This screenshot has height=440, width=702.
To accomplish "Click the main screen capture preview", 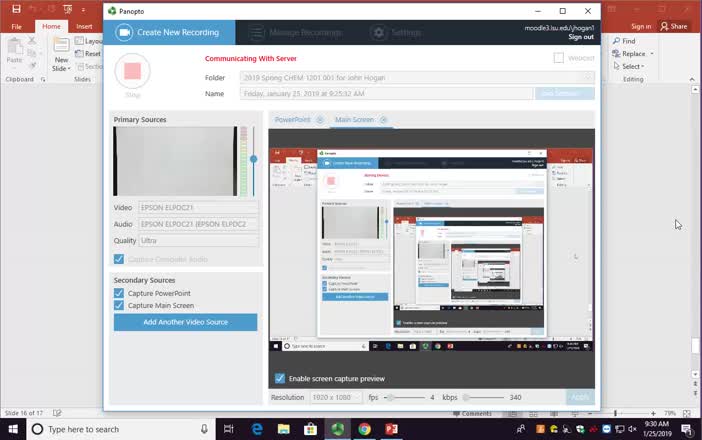I will coord(432,251).
